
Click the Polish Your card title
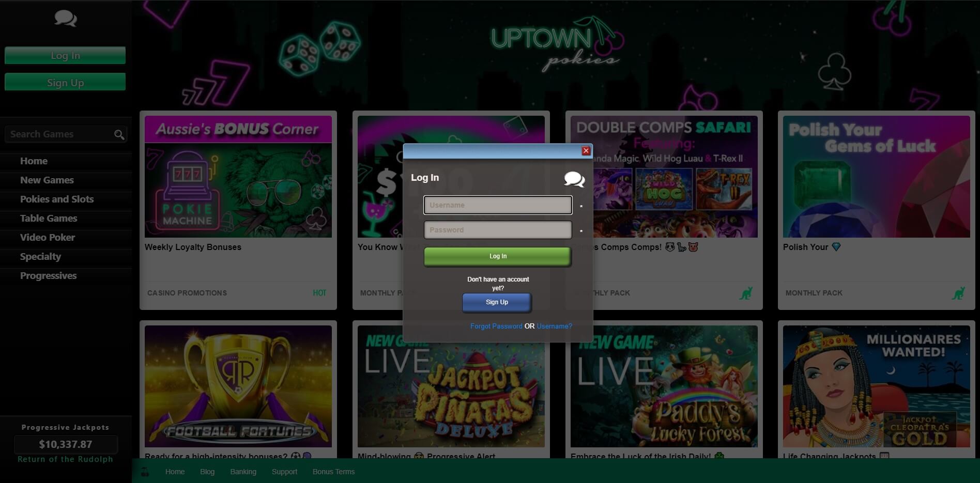[811, 247]
